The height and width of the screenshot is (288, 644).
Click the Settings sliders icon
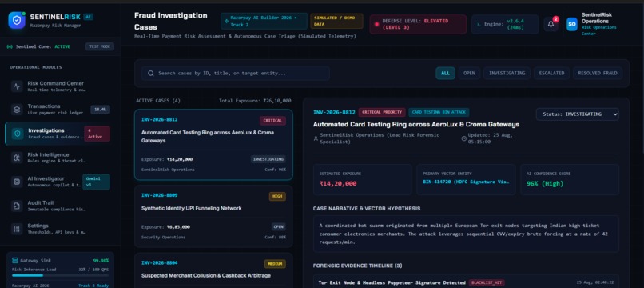(x=17, y=229)
